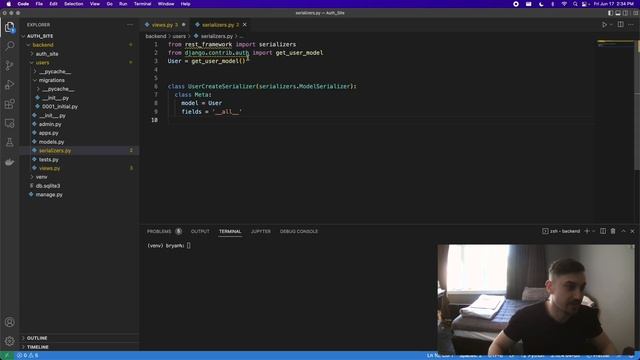The width and height of the screenshot is (640, 360).
Task: Open run button dropdown arrow
Action: pos(611,24)
